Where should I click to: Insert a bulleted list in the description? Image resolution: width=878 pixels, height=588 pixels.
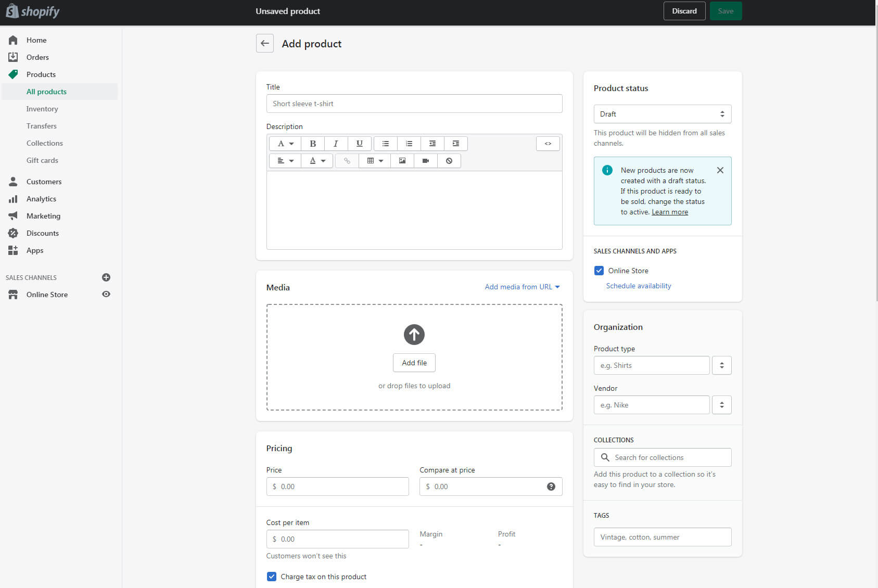click(385, 143)
